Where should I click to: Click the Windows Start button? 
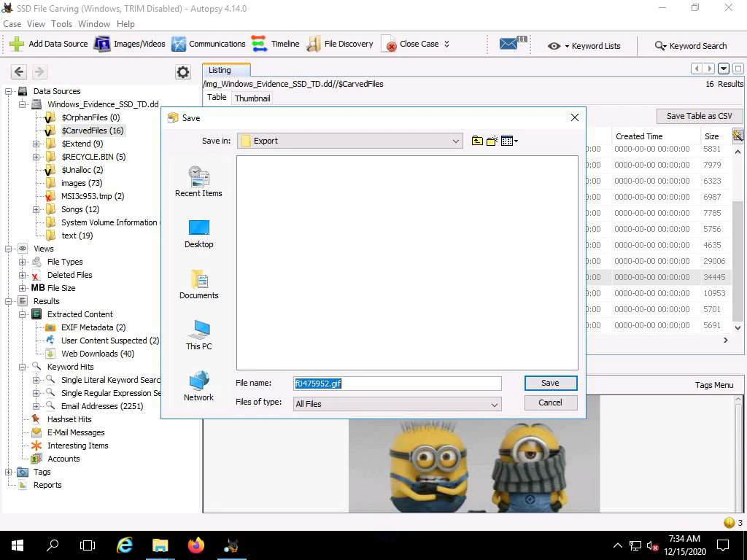18,545
